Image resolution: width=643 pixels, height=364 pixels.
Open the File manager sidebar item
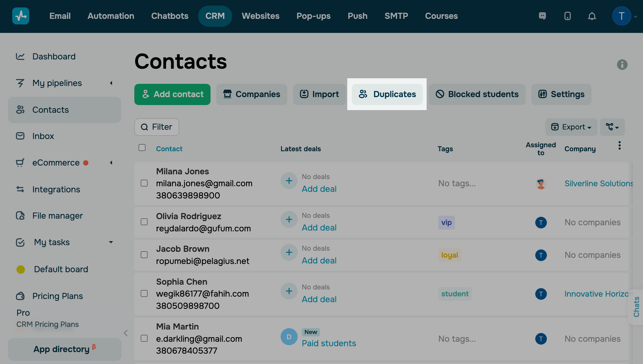pyautogui.click(x=58, y=215)
